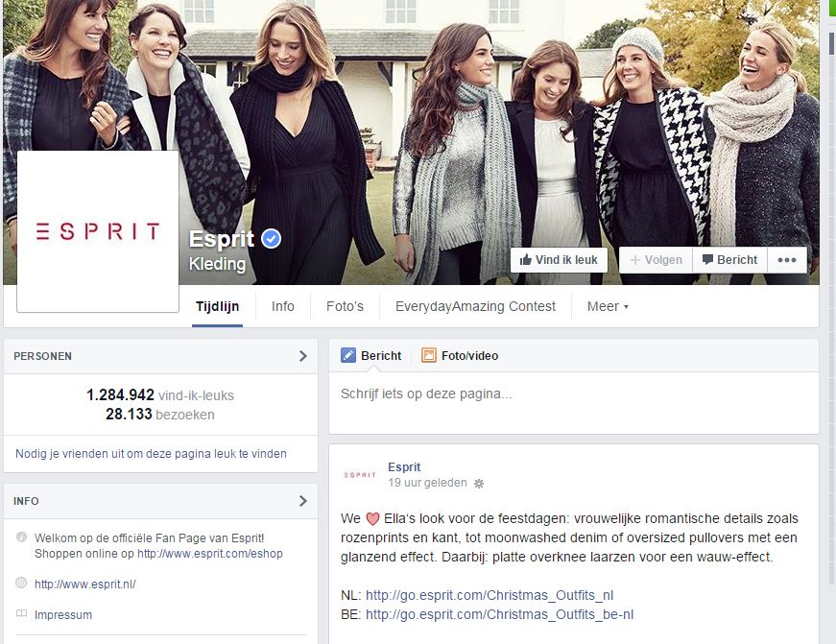Click the Impressum link
836x644 pixels.
pos(63,614)
